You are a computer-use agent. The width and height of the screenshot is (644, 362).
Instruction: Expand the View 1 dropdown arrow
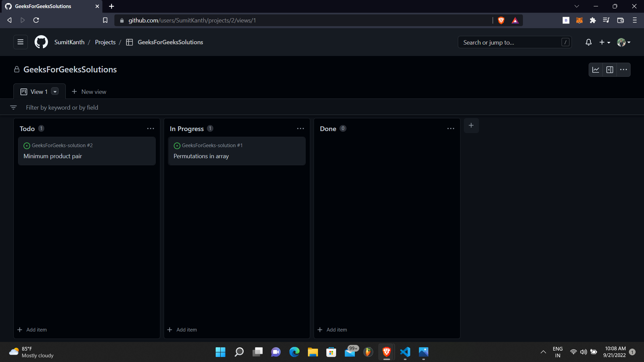[55, 92]
